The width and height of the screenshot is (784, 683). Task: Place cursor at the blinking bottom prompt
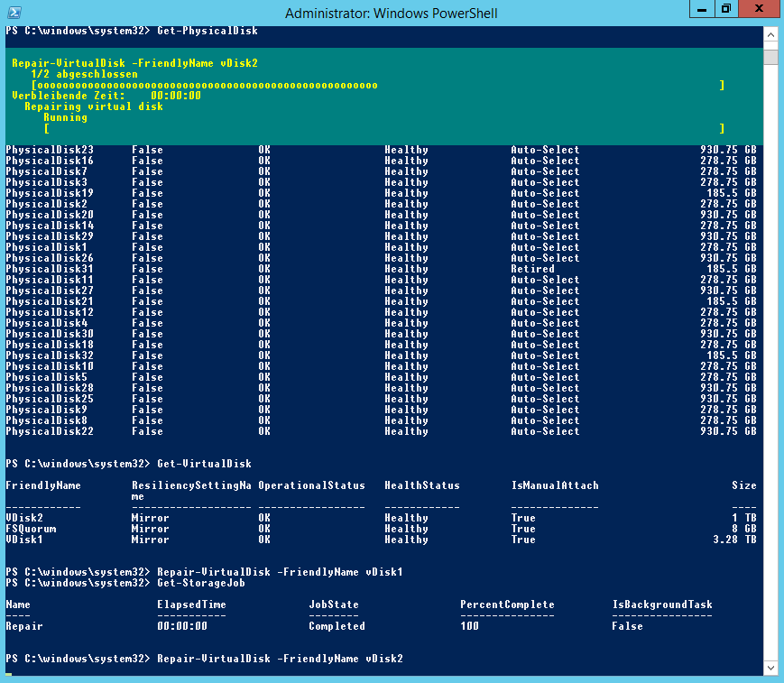click(9, 673)
